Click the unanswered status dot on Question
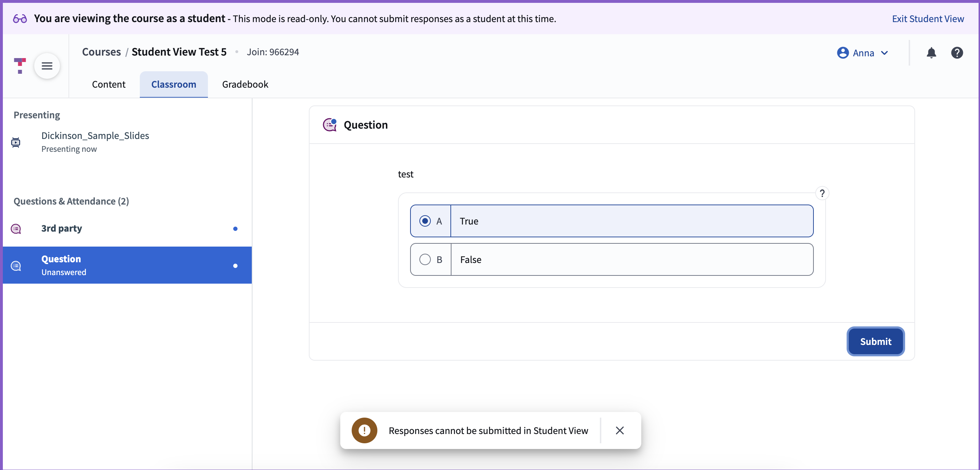 (235, 265)
